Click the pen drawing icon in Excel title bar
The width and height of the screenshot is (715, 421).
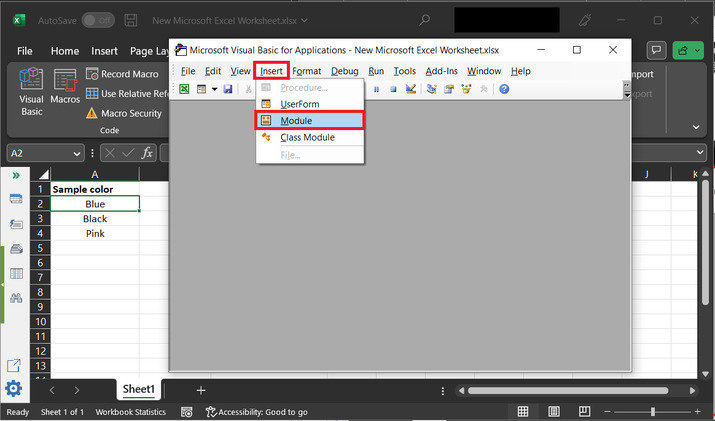585,20
